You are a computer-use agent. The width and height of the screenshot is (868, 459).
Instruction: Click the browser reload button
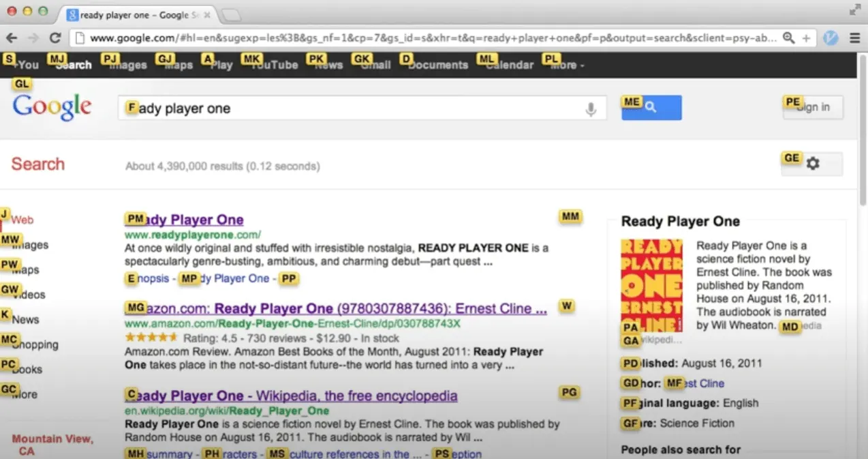pos(55,38)
